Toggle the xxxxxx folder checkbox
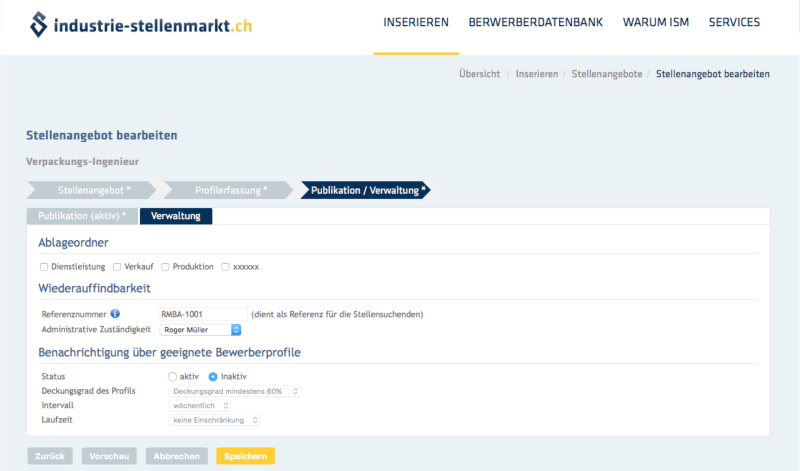The image size is (800, 471). pyautogui.click(x=225, y=267)
